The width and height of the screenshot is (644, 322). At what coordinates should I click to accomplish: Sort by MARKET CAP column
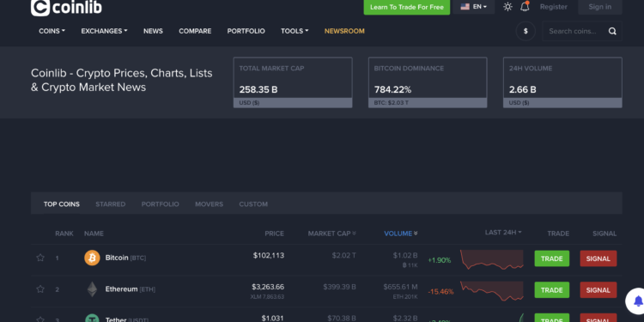coord(331,234)
